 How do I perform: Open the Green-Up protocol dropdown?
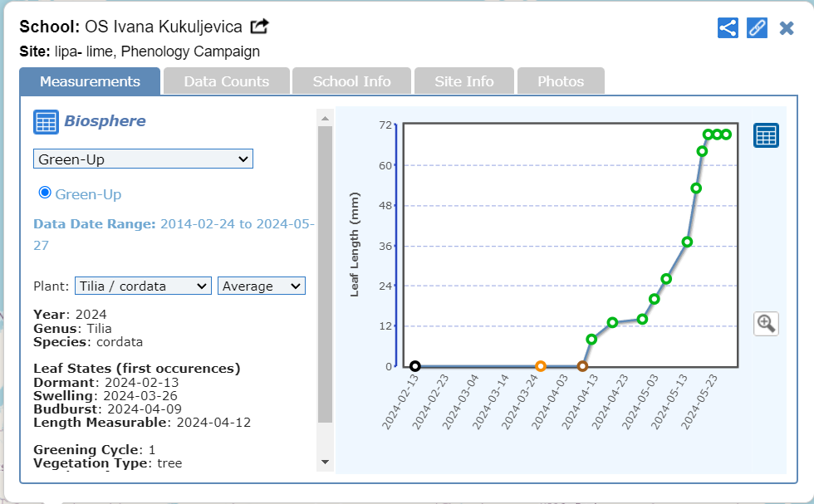point(143,159)
